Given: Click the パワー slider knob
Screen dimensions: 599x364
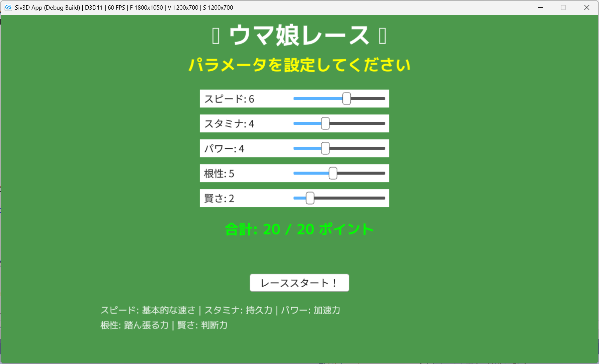Looking at the screenshot, I should tap(325, 148).
